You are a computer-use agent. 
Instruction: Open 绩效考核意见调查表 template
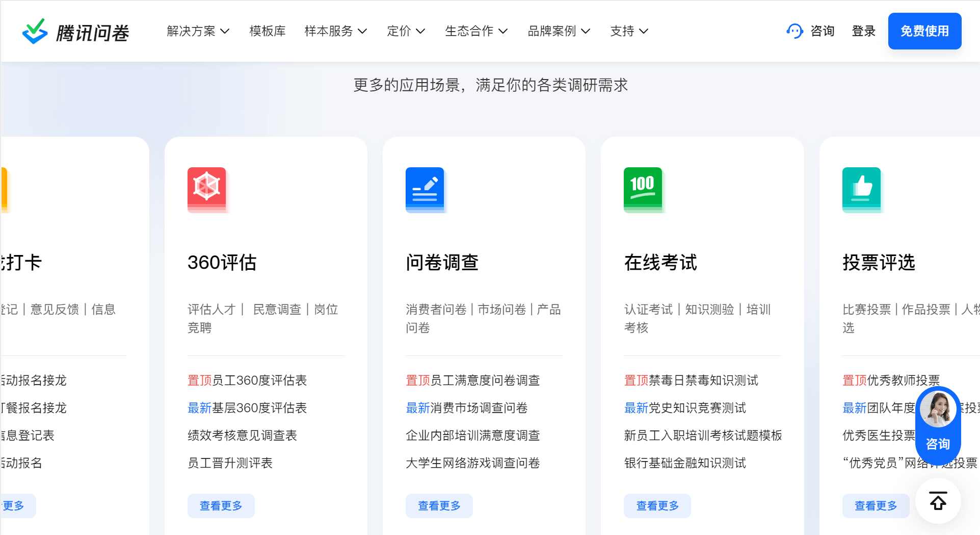tap(242, 435)
